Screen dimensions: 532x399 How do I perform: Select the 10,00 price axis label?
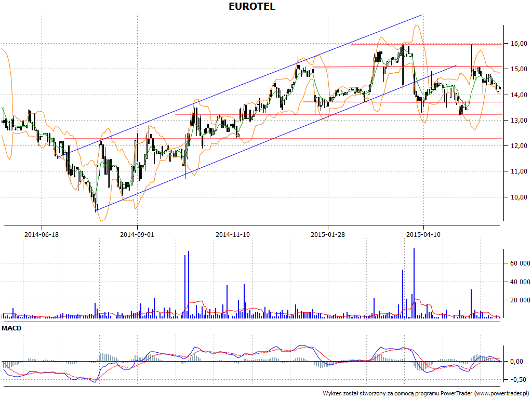pyautogui.click(x=519, y=197)
